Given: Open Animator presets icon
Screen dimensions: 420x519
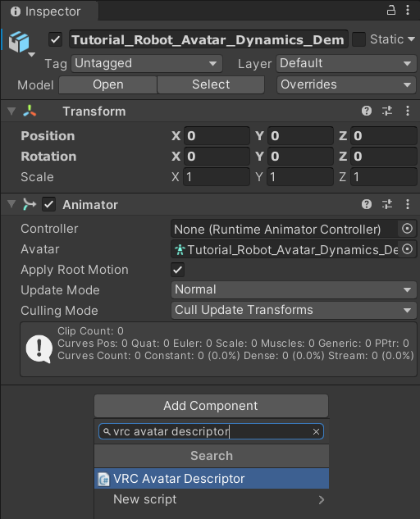Looking at the screenshot, I should tap(387, 204).
